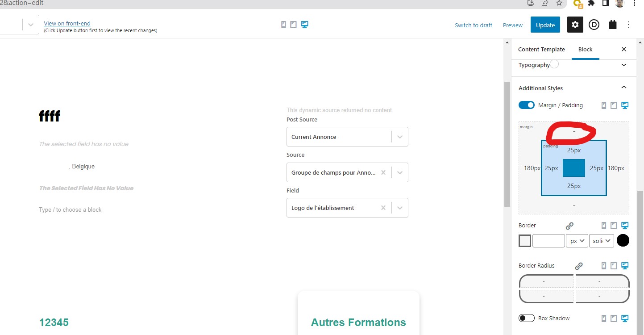Select phone device for Margin / Padding
Screen dimensions: 644x335
click(x=604, y=105)
